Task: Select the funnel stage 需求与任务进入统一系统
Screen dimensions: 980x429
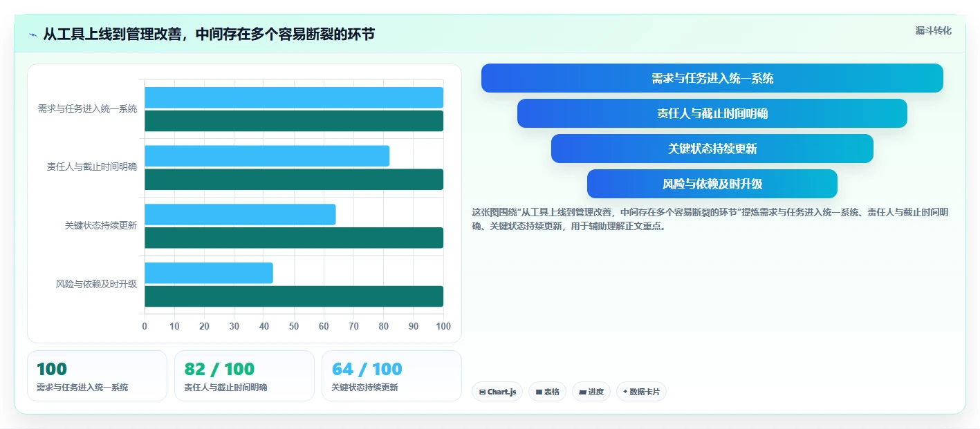Action: click(x=712, y=78)
